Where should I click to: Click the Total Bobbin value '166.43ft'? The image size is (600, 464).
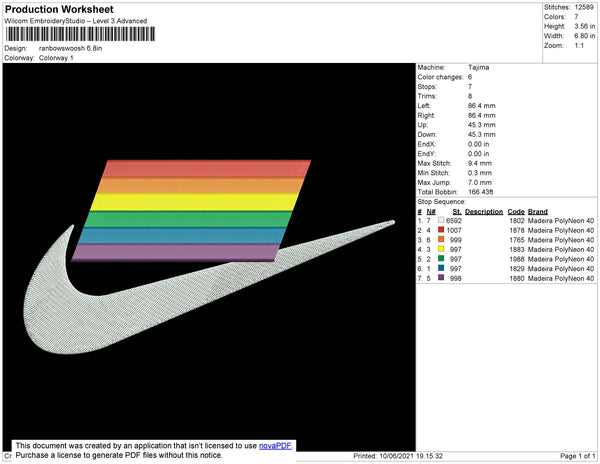(x=481, y=192)
